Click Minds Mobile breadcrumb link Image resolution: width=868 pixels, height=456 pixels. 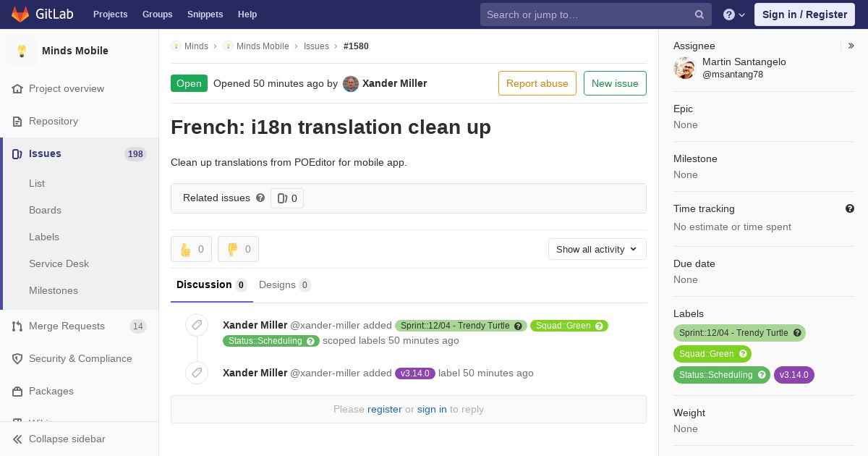pyautogui.click(x=263, y=46)
